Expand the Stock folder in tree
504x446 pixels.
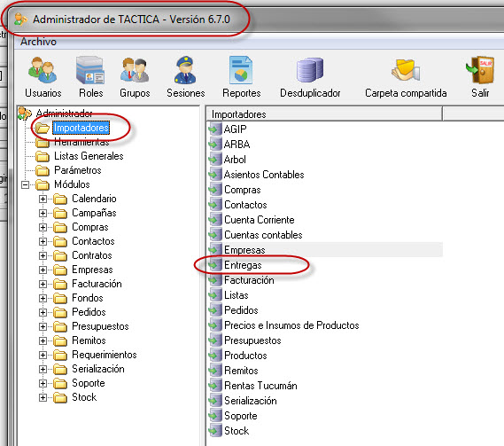pyautogui.click(x=43, y=397)
